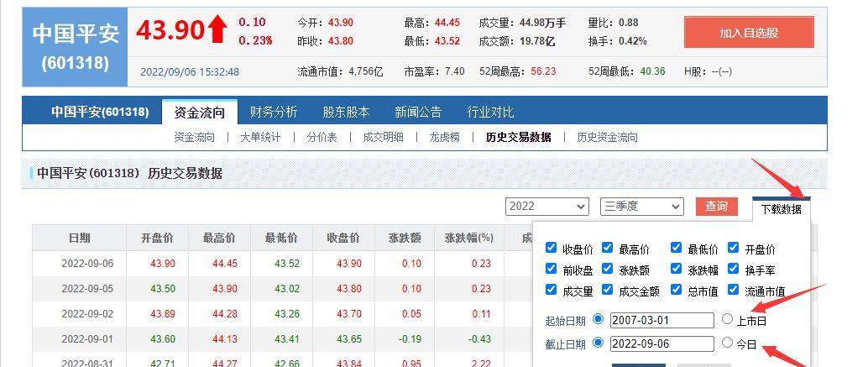This screenshot has width=868, height=367.
Task: Click the large 43.90 current price
Action: click(x=170, y=30)
